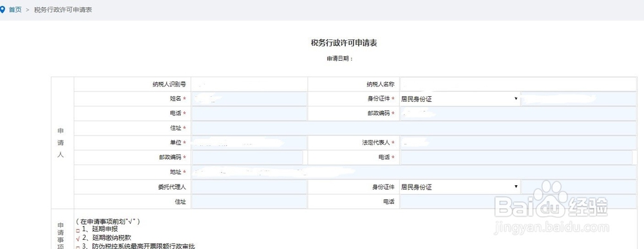The width and height of the screenshot is (644, 249).
Task: Click 住址 field below 委托代理人
Action: pos(249,202)
